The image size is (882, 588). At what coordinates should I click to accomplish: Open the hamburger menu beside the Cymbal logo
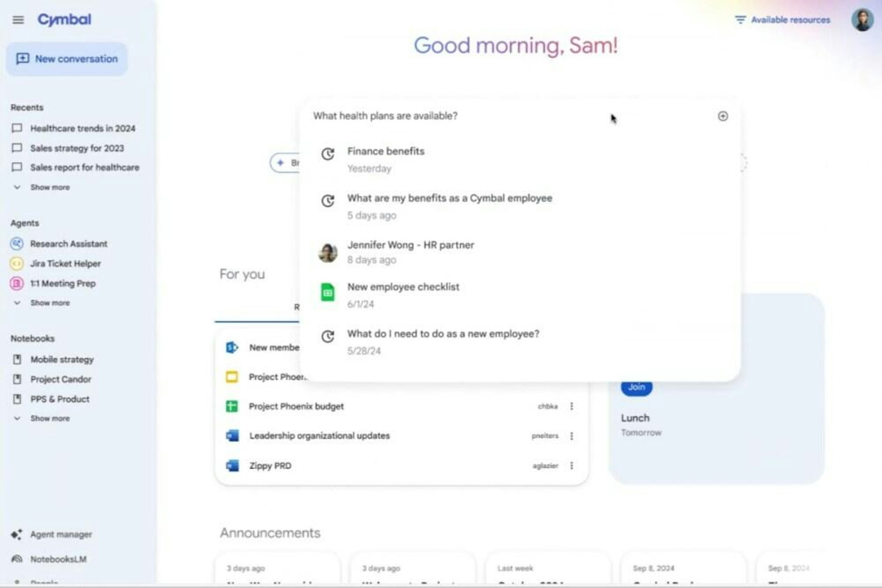tap(18, 19)
